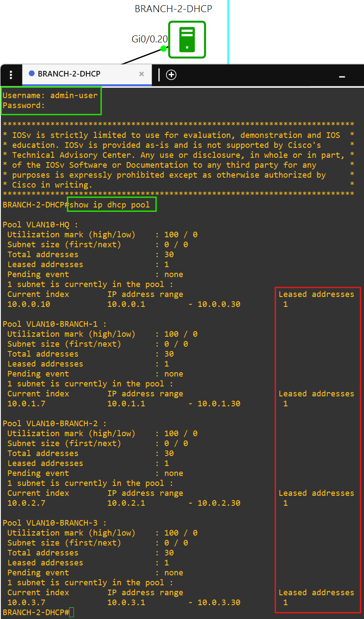The height and width of the screenshot is (619, 364).
Task: Click the Password prompt line
Action: tap(24, 105)
